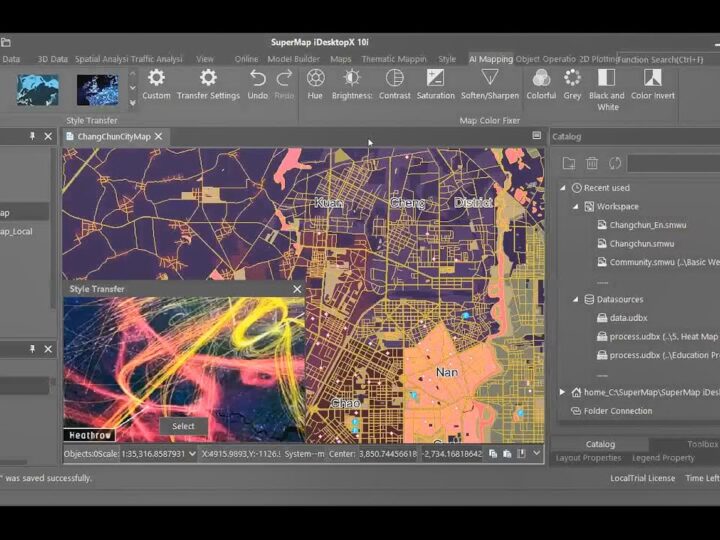Collapse the Workspace node
The image size is (720, 540).
575,207
